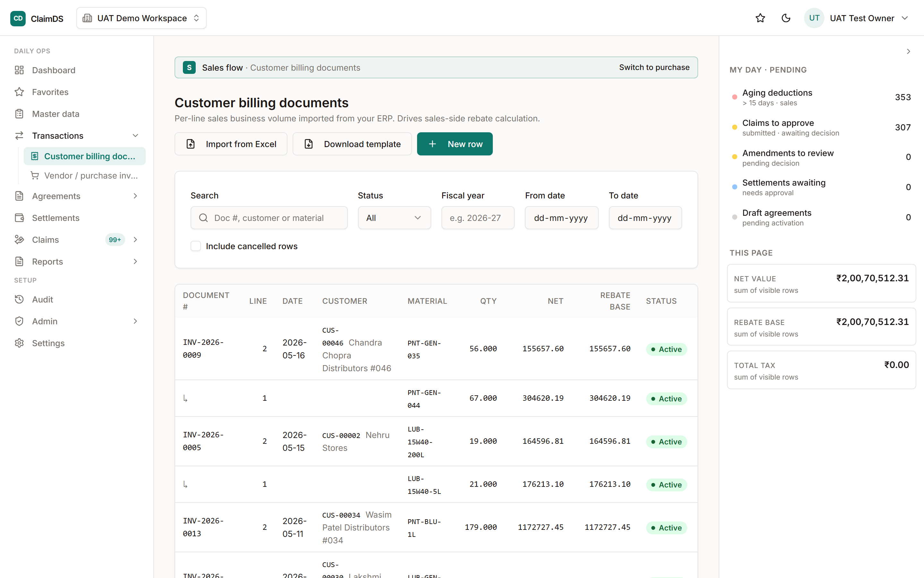Image resolution: width=924 pixels, height=578 pixels.
Task: Open Settlements awaiting pending item
Action: (x=821, y=187)
